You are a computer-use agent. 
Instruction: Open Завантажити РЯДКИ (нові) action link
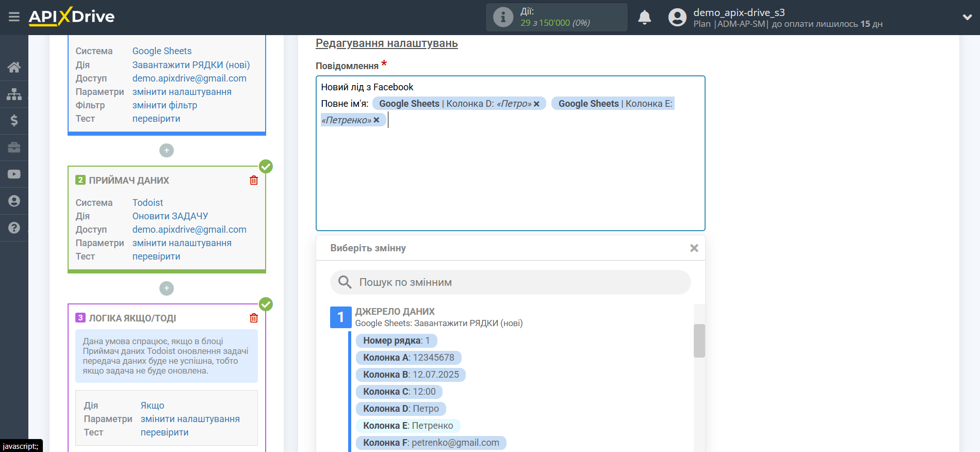[191, 65]
